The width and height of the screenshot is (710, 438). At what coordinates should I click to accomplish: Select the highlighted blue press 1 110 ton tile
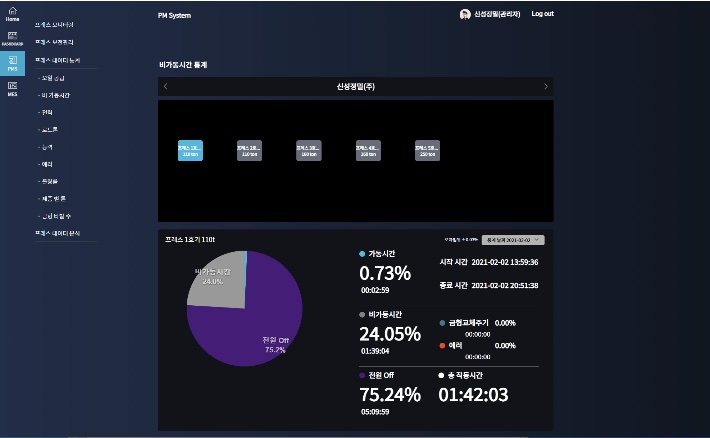pos(190,150)
